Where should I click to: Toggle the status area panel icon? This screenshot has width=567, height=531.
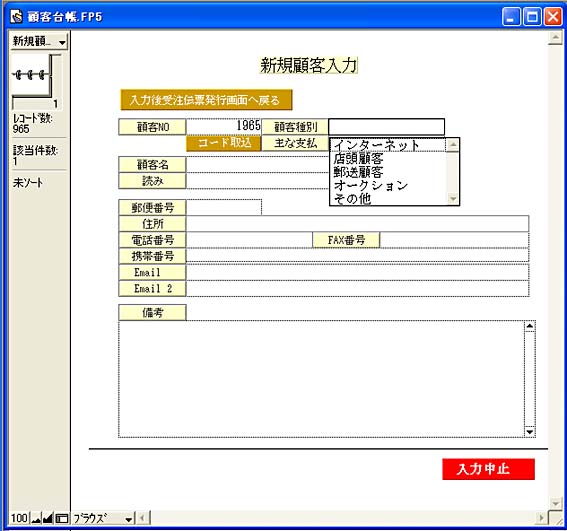coord(61,519)
